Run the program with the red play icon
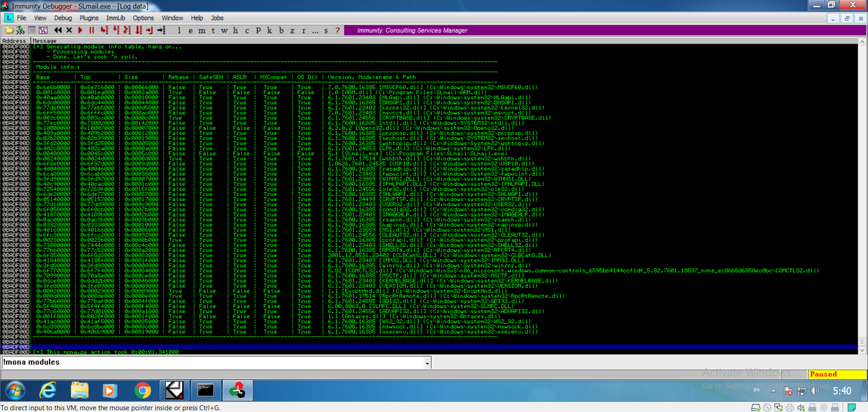868x412 pixels. tap(80, 30)
